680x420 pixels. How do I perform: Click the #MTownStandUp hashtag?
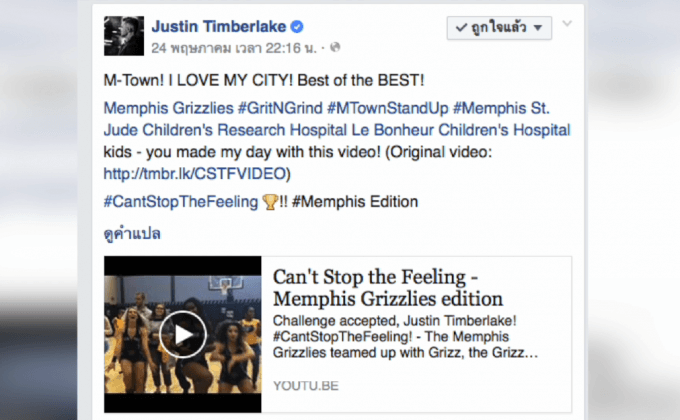click(x=388, y=108)
